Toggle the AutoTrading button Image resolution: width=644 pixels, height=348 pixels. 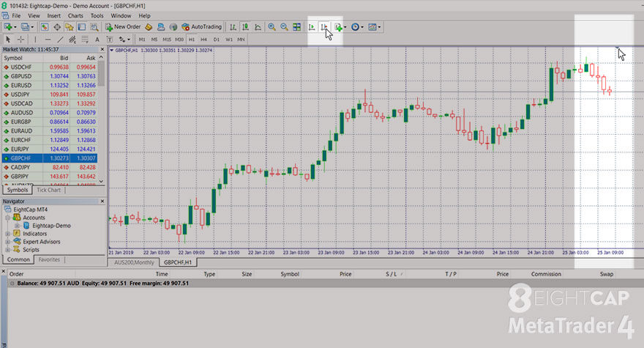(x=202, y=26)
